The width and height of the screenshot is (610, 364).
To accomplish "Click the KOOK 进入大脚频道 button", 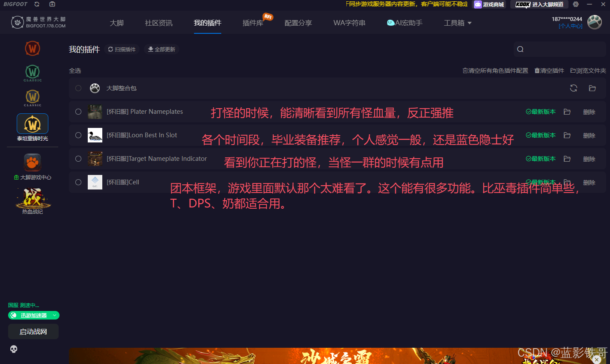I will [539, 4].
